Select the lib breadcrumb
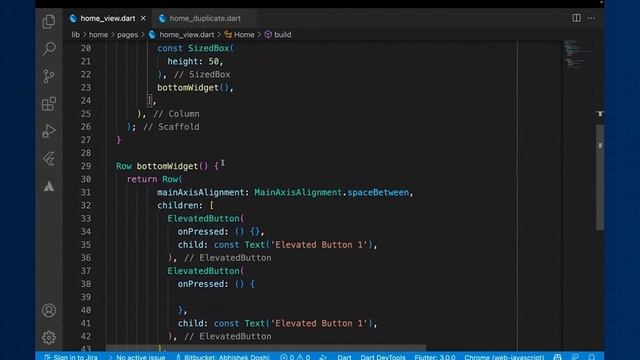The image size is (640, 360). pyautogui.click(x=76, y=35)
